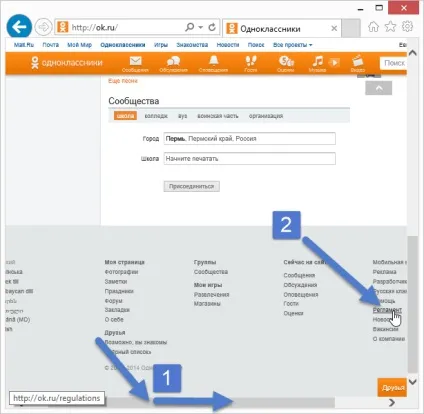
Task: Click vertical scrollbar up arrow
Action: (x=413, y=53)
